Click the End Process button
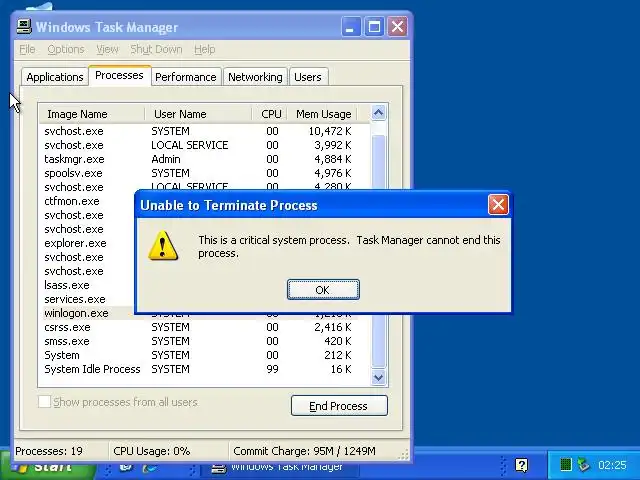 (x=339, y=406)
